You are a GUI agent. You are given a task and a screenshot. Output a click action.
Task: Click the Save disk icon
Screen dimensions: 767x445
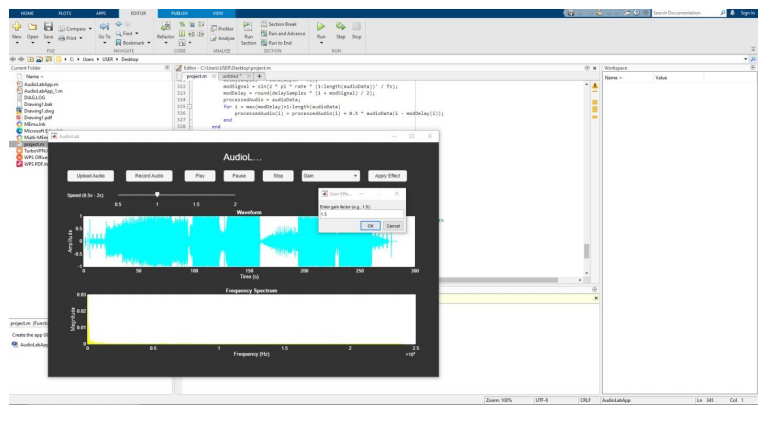coord(48,27)
